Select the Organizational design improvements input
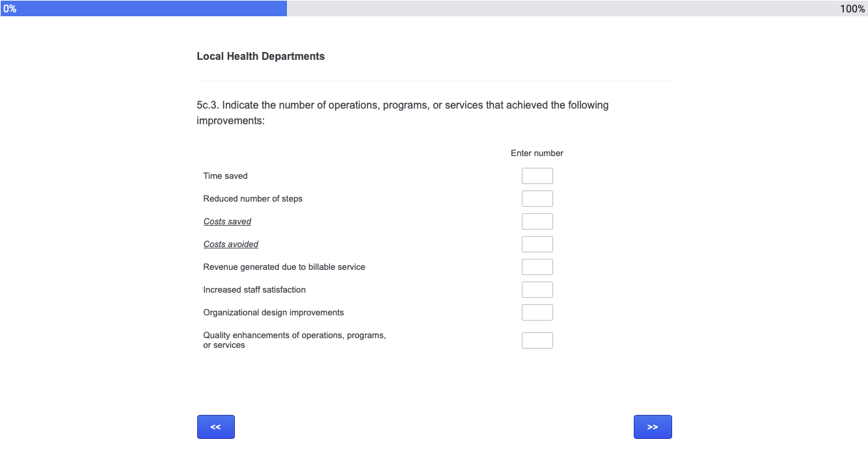The width and height of the screenshot is (868, 463). click(x=537, y=313)
